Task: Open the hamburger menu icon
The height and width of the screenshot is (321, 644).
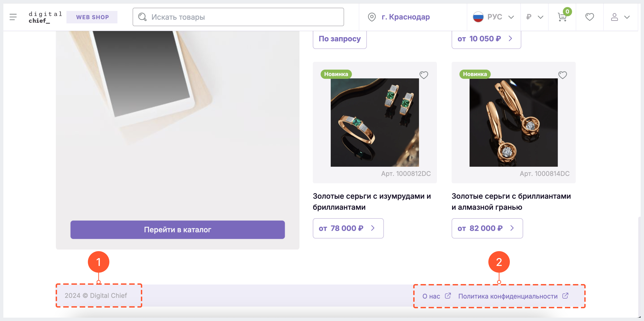Action: [13, 17]
